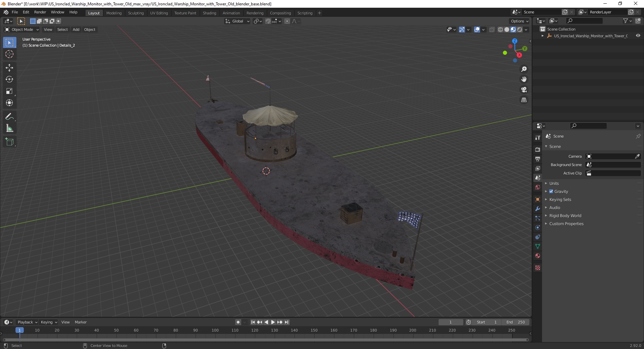The height and width of the screenshot is (349, 644).
Task: Open Global transform orientation dropdown
Action: click(x=237, y=21)
